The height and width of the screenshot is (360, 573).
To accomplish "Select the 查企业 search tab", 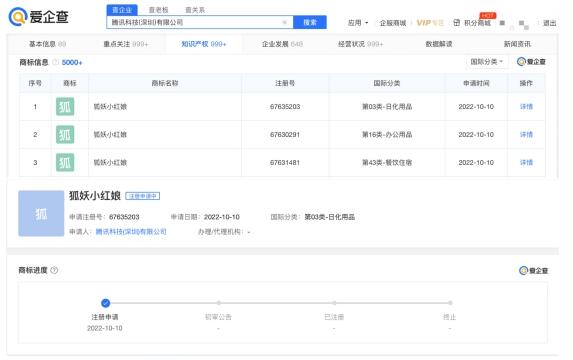I will click(x=122, y=10).
